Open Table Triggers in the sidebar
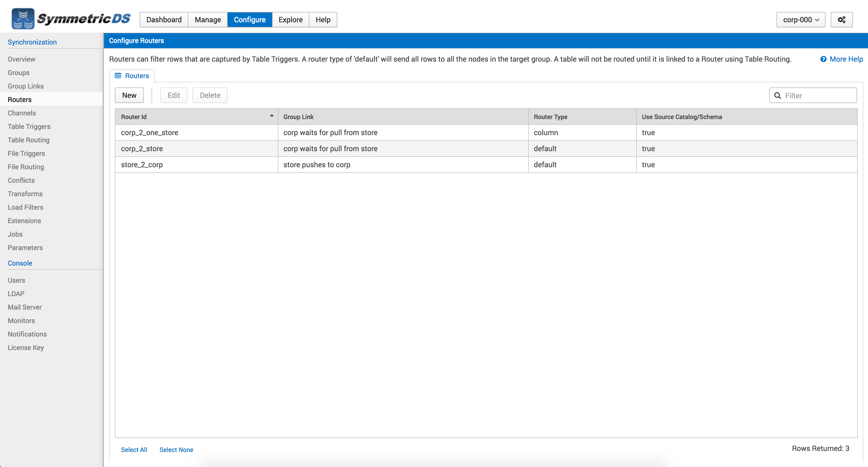This screenshot has height=467, width=868. (29, 126)
